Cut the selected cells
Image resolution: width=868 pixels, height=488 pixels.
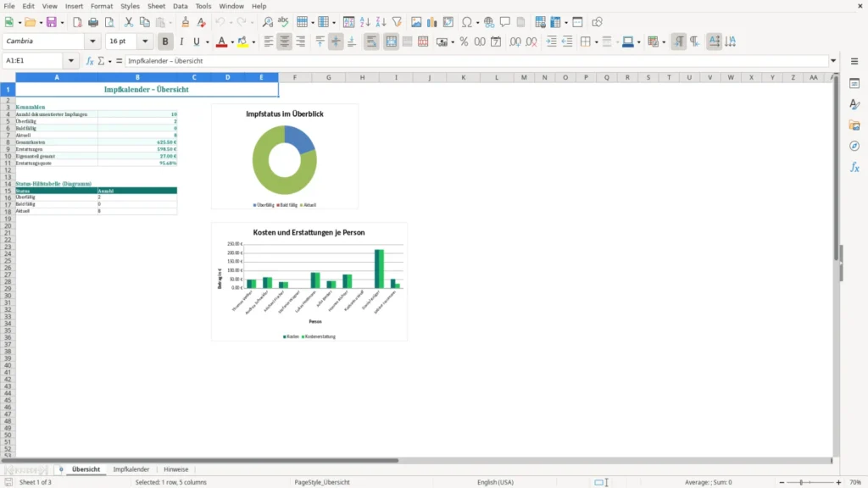point(129,22)
